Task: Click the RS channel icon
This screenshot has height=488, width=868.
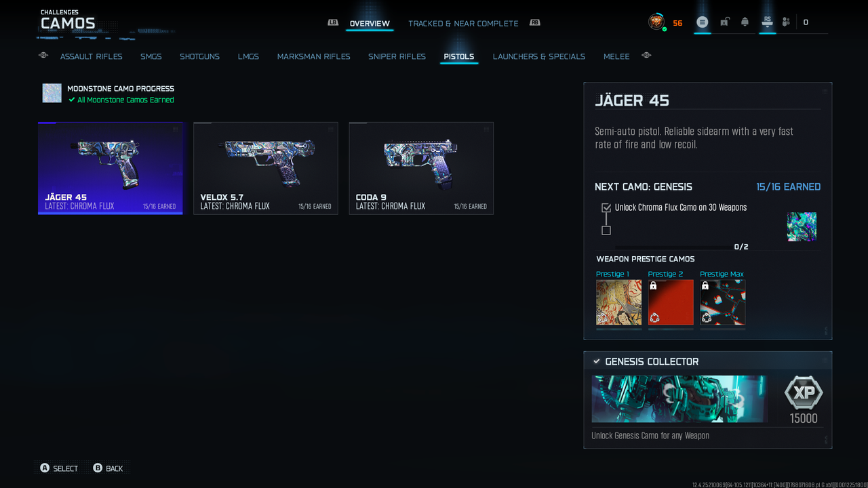Action: [x=767, y=22]
